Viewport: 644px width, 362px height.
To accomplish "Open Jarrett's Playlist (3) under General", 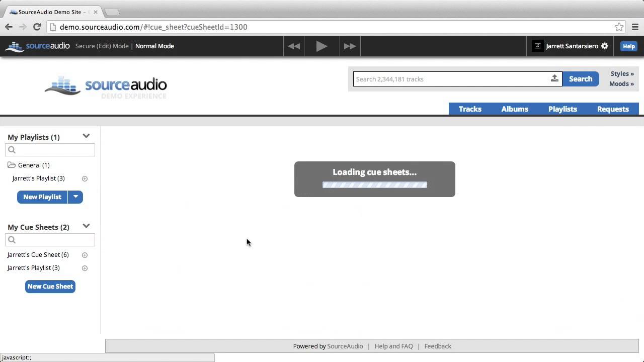I will click(39, 178).
